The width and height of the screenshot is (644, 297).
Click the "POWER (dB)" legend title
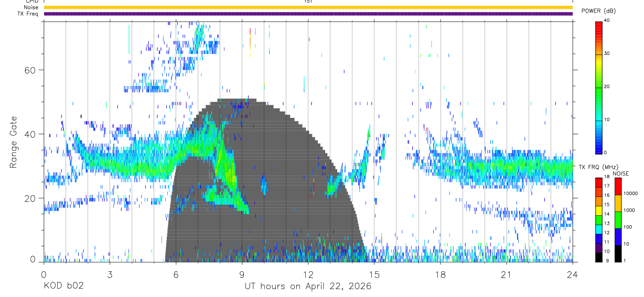[x=598, y=11]
